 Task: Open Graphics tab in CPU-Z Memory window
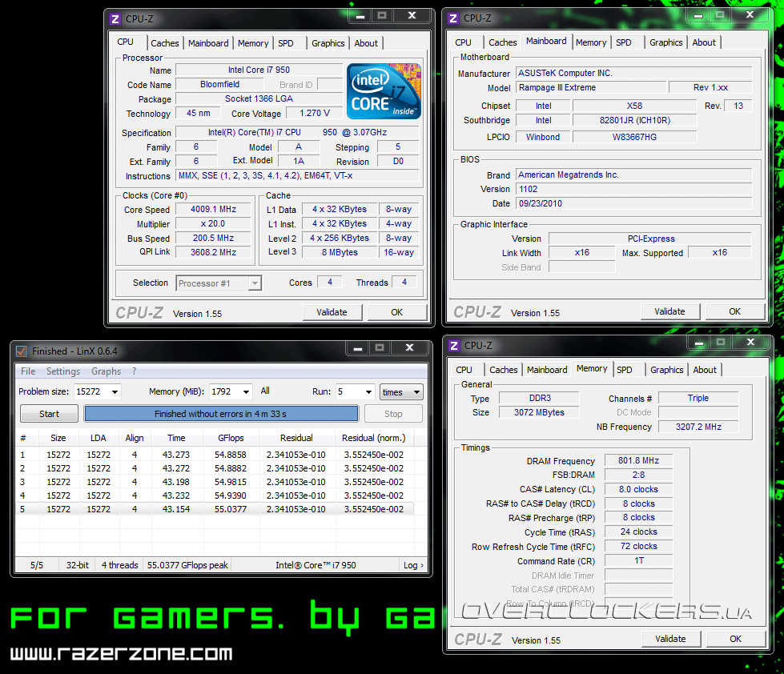(x=666, y=371)
